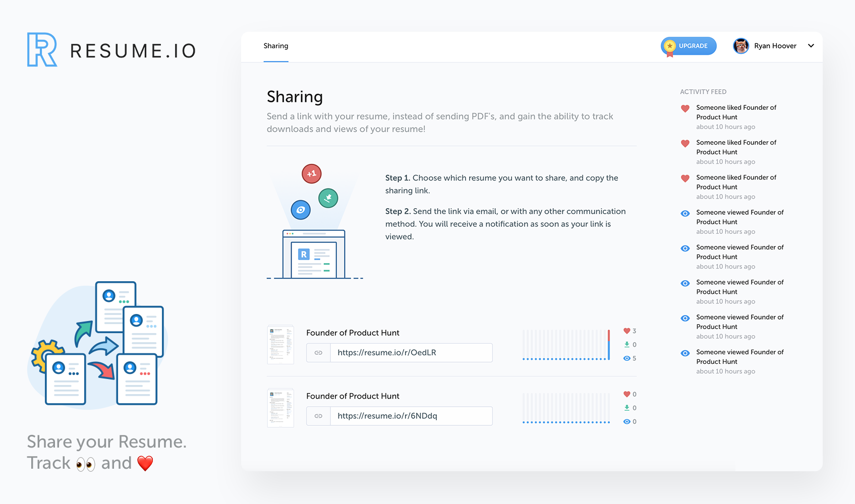Click link icon beside 6NDdq resume URL
Viewport: 855px width, 504px height.
coord(318,416)
